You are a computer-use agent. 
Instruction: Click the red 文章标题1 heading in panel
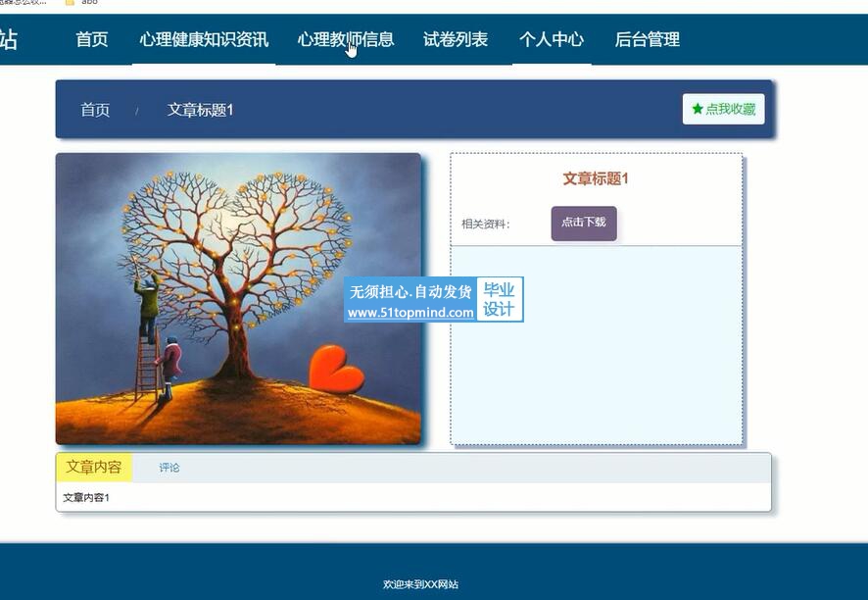click(596, 178)
